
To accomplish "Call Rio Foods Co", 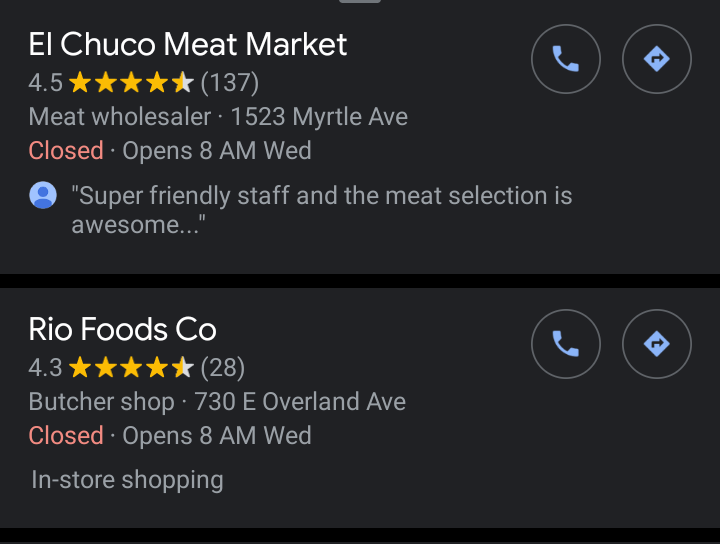I will pos(565,345).
